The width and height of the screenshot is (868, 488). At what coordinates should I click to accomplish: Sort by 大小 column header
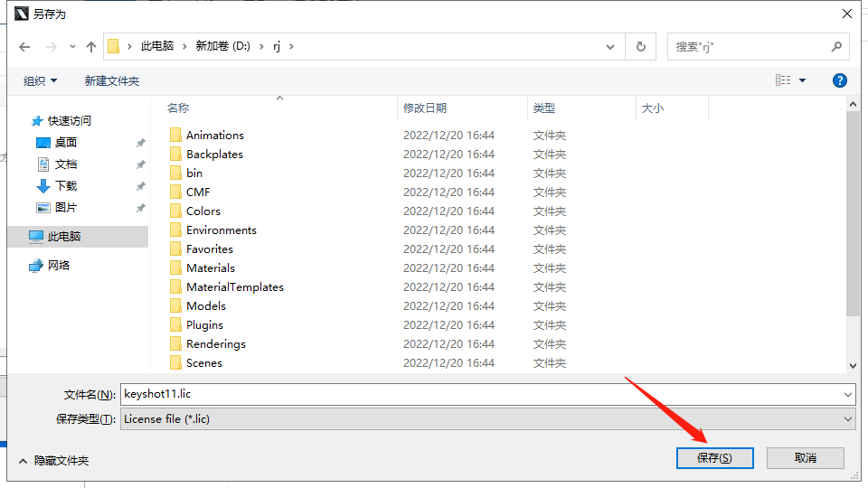click(652, 108)
